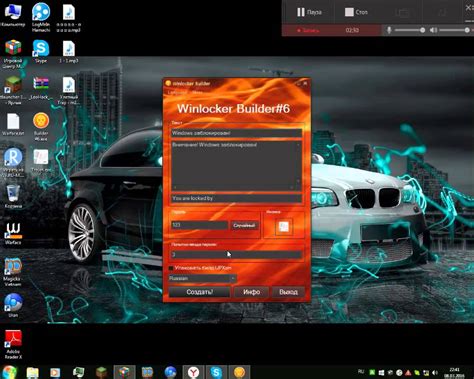Screen dimensions: 474x379
Task: Select the '1 - 1.mp3' file icon
Action: (x=69, y=51)
